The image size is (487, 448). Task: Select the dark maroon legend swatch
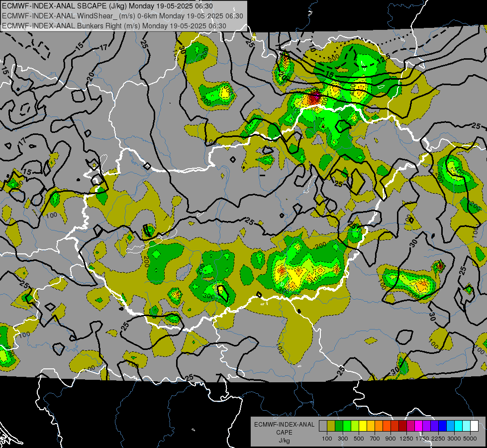(403, 426)
